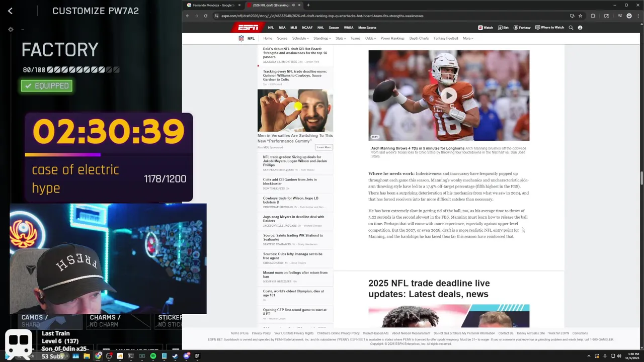Open the BF game icon in taskbar
Viewport: 644px width, 362px height.
(x=197, y=356)
